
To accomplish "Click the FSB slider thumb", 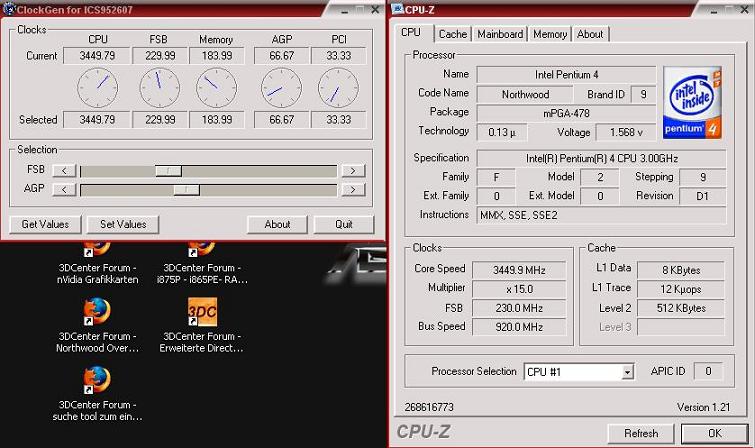I will click(168, 171).
